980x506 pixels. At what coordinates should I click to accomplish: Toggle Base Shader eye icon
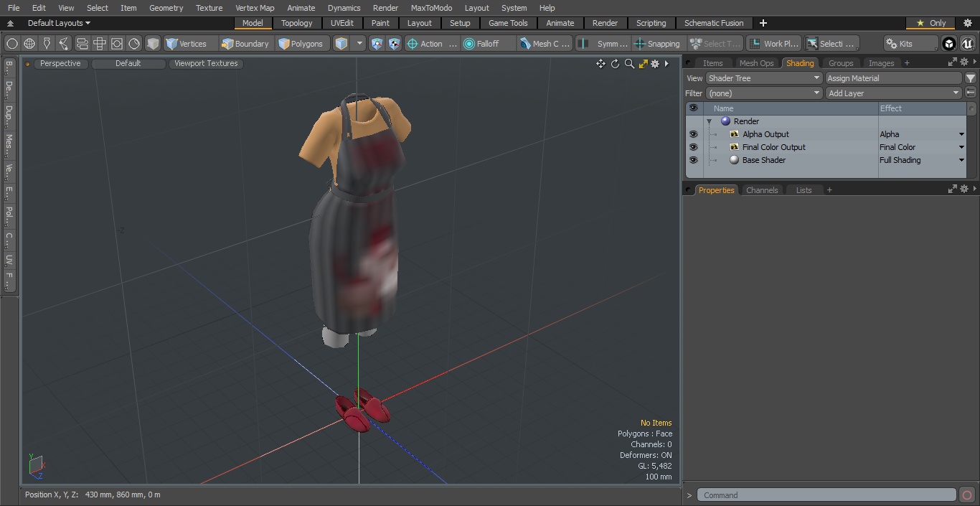click(693, 160)
